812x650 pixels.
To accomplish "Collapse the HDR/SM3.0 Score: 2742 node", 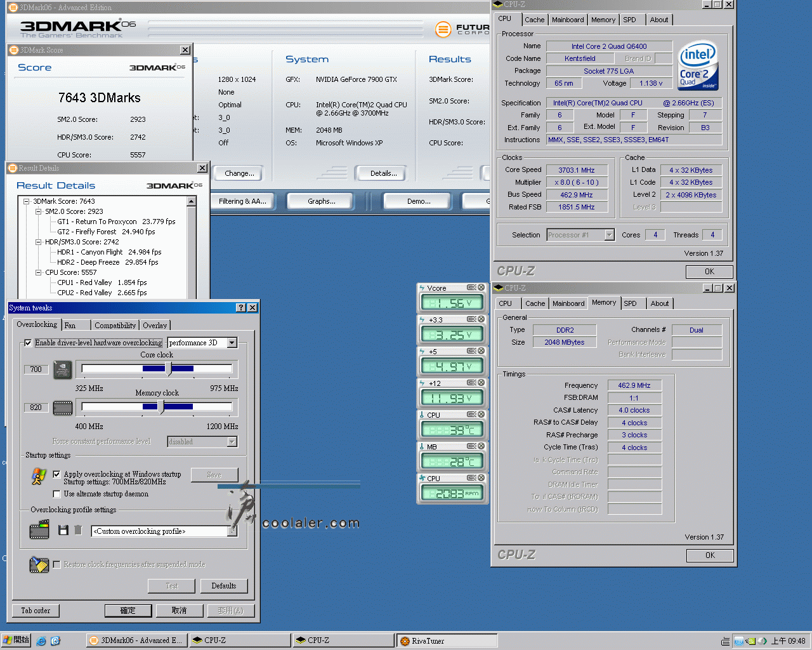I will (x=38, y=242).
